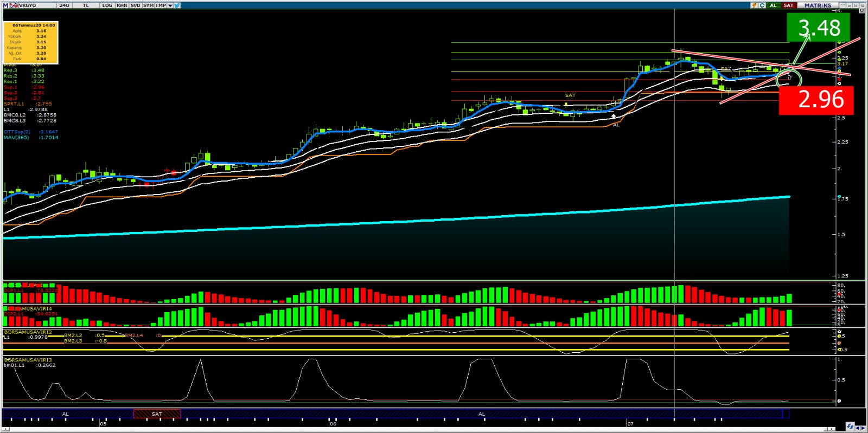Click the red SAT segment on bottom timeline
This screenshot has width=868, height=433.
click(x=157, y=414)
